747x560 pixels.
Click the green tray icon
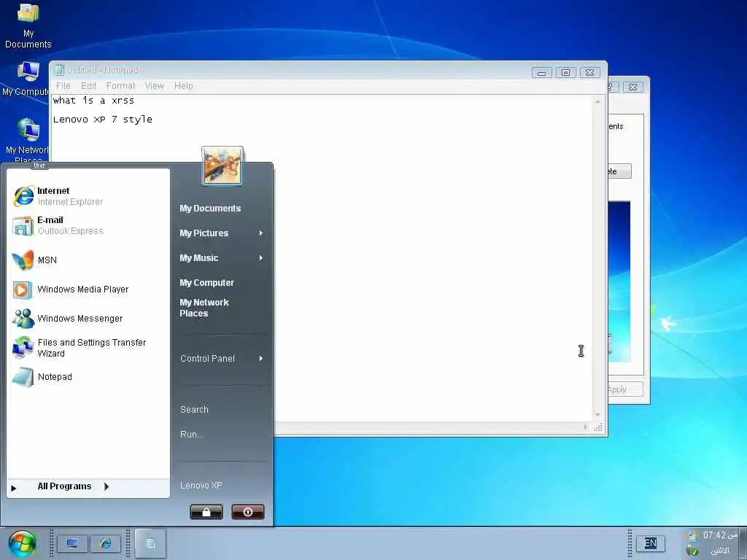(692, 551)
